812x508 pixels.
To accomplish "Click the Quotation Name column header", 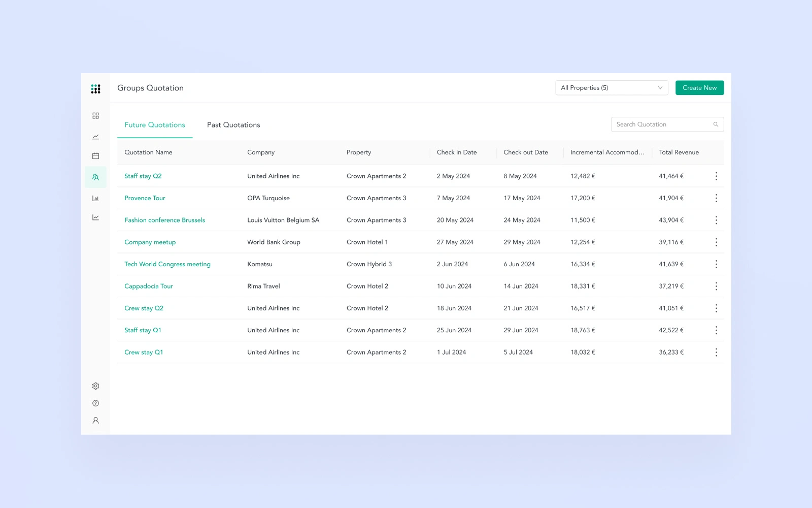I will click(148, 152).
